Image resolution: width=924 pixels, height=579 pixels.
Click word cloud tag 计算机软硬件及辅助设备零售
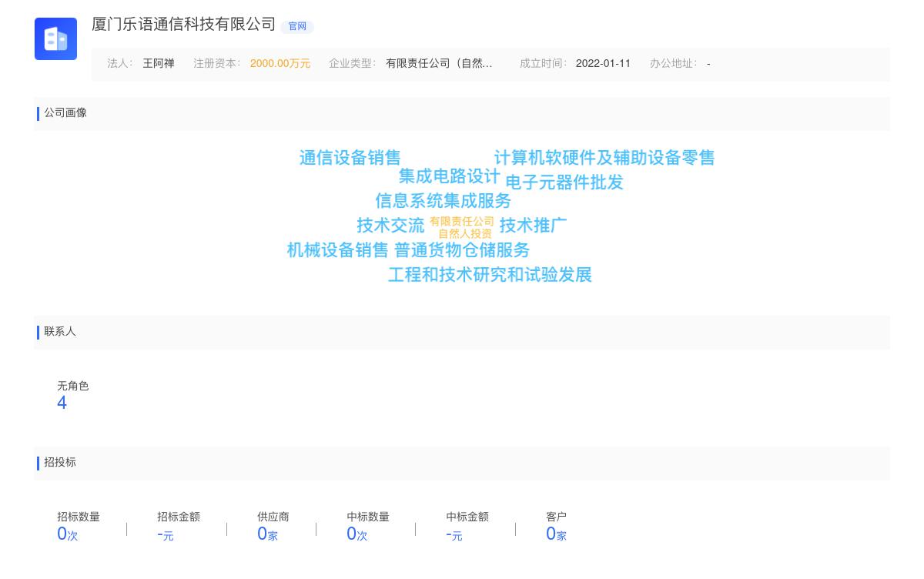pos(604,158)
